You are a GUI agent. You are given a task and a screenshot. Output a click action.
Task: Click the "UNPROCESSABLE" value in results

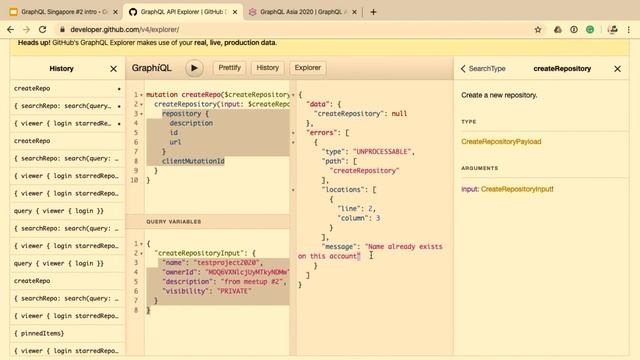coord(382,151)
